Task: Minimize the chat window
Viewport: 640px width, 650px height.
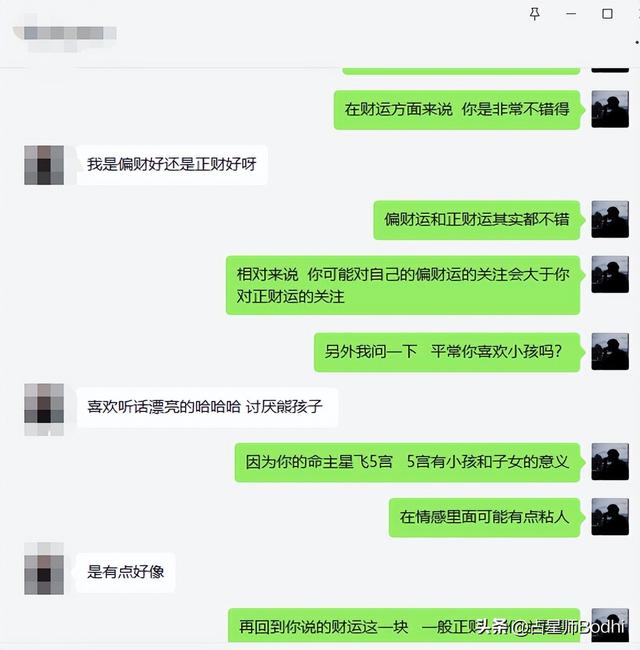Action: click(x=571, y=14)
